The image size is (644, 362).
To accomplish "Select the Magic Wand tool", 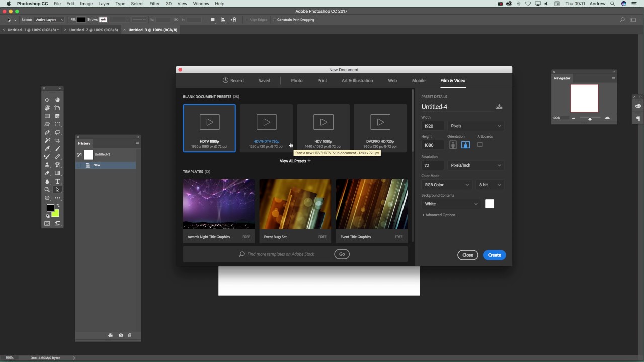I will 47,141.
